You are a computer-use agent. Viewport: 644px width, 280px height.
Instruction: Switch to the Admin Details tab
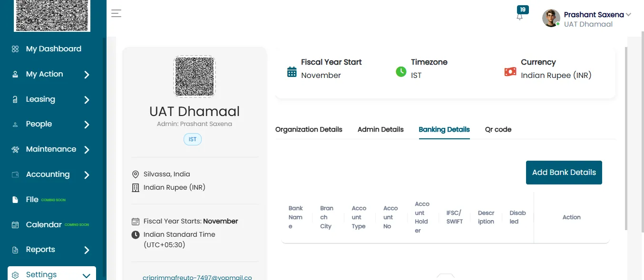(x=381, y=129)
